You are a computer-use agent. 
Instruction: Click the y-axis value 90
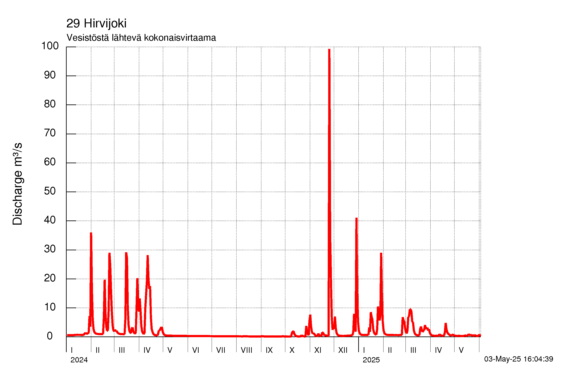(x=50, y=75)
